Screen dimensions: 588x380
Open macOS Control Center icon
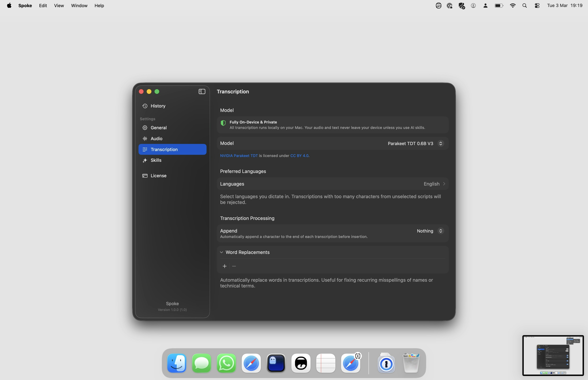[537, 5]
